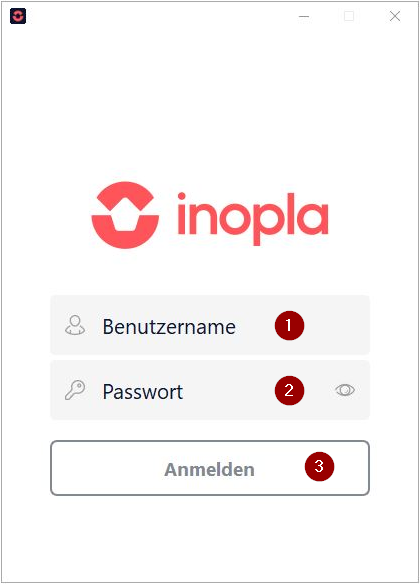Click the disabled maximize window button
Screen dimensions: 420x584
coord(349,16)
